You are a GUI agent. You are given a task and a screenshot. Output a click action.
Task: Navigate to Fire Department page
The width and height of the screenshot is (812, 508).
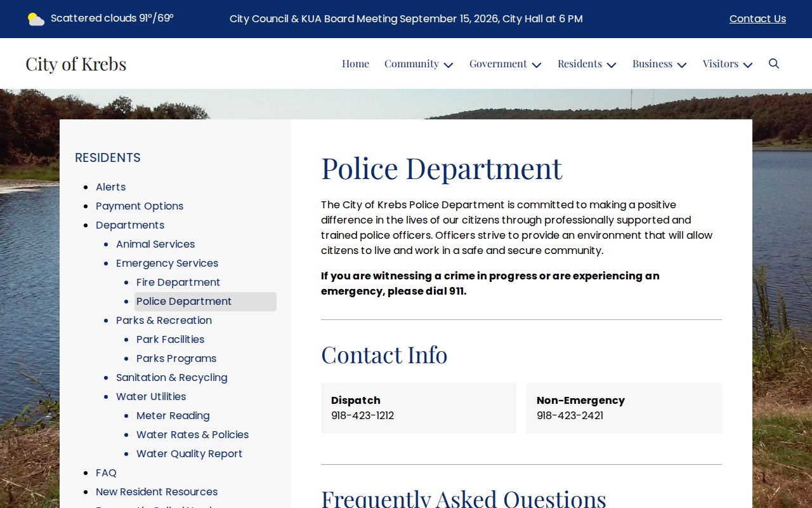[178, 282]
